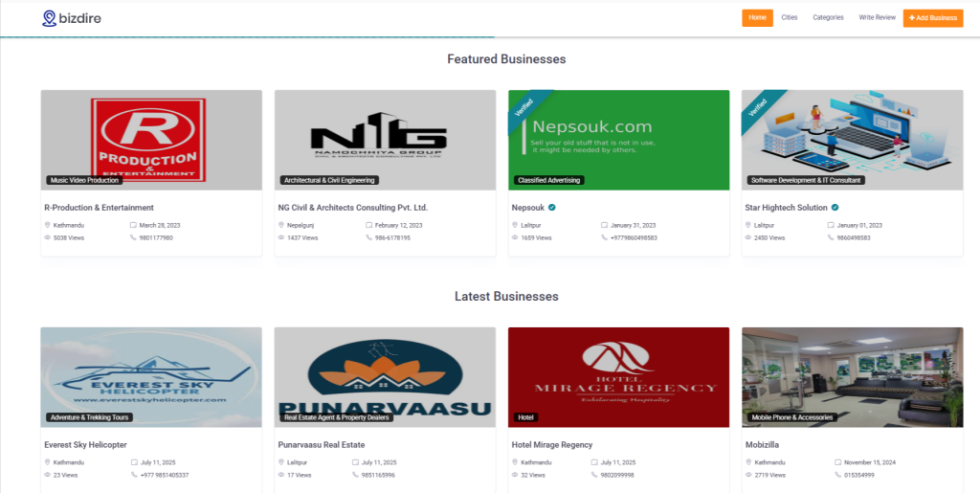Viewport: 980px width, 493px height.
Task: Click phone icon beside 9860498583
Action: tap(831, 238)
